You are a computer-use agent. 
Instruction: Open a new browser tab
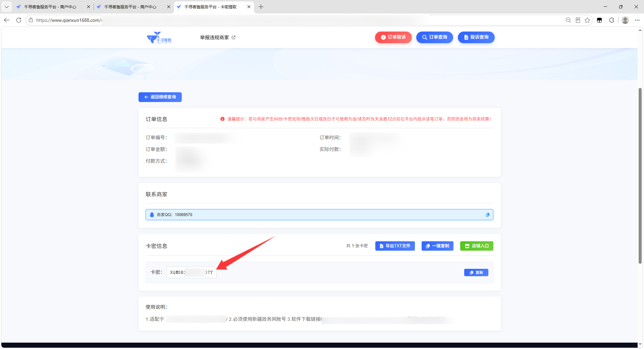261,7
